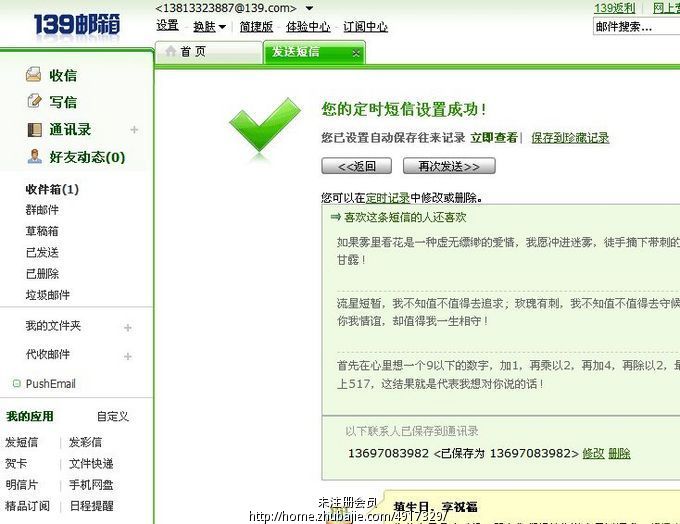
Task: Open 已发送 sent folder
Action: pos(42,252)
